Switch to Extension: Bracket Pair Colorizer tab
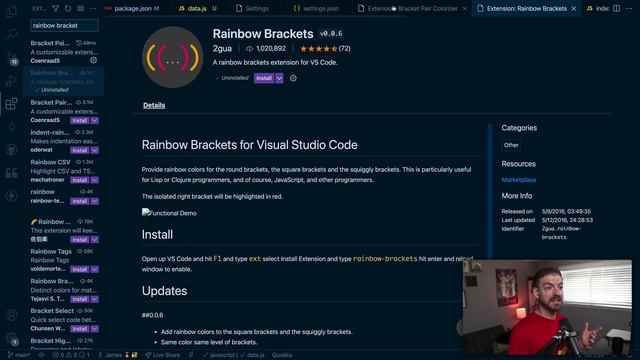Screen dimensions: 640x360 point(412,8)
